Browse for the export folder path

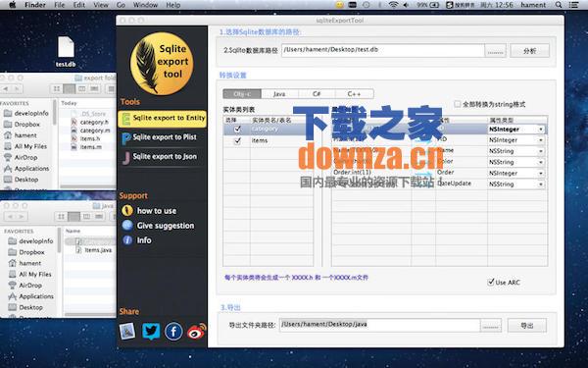coord(491,325)
